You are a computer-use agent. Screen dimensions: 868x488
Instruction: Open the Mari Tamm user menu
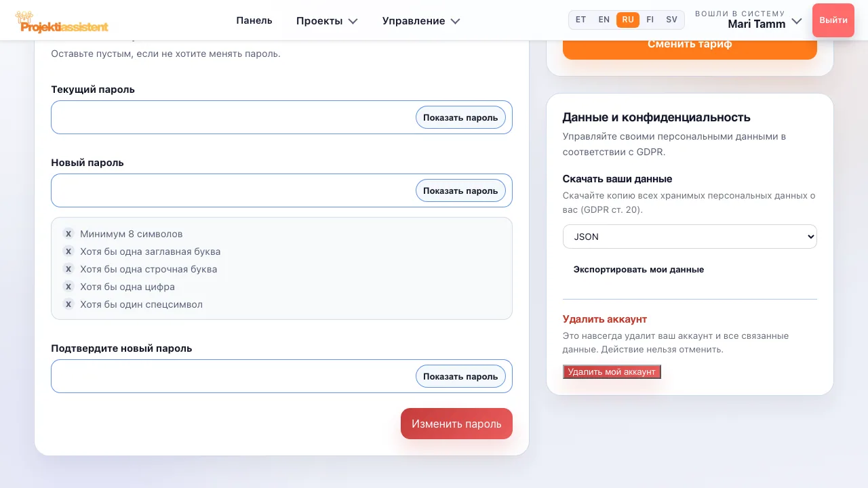[749, 20]
